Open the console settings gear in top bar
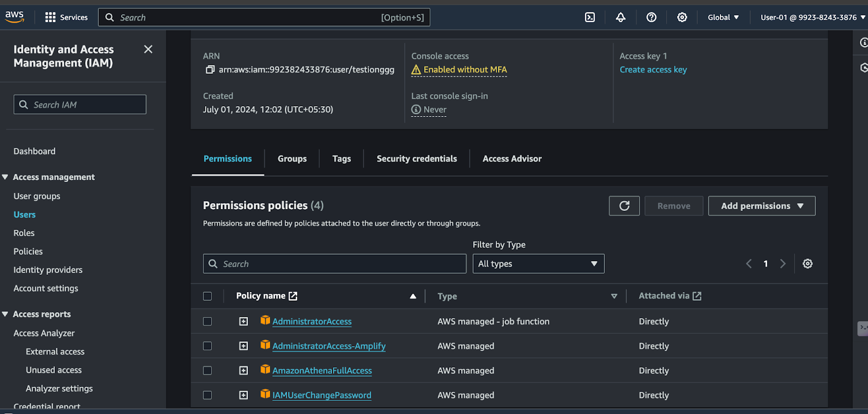 pos(682,17)
